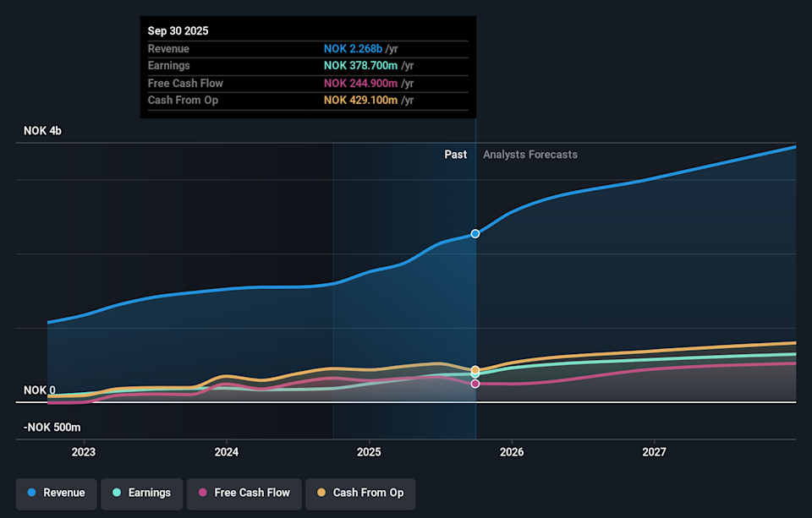Select the Past section label
Image resolution: width=812 pixels, height=518 pixels.
(x=455, y=155)
